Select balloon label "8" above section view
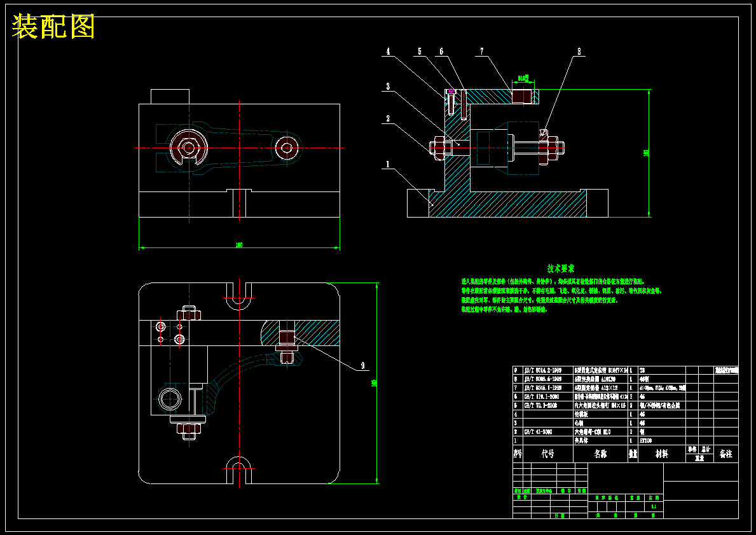The width and height of the screenshot is (756, 535). pos(579,51)
